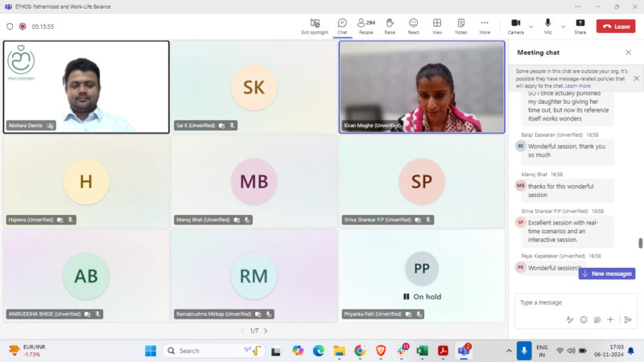
Task: Expand the Camera options dropdown arrow
Action: (x=530, y=26)
